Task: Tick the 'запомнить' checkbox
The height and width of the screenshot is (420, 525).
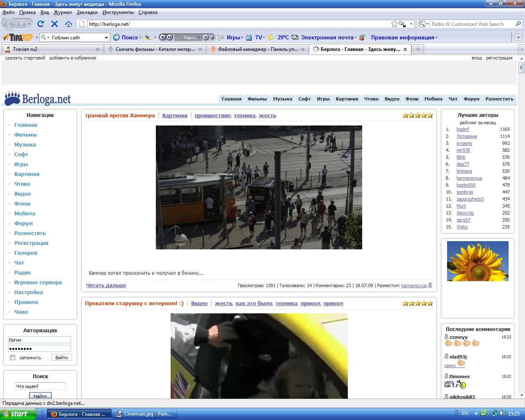Action: [x=13, y=358]
